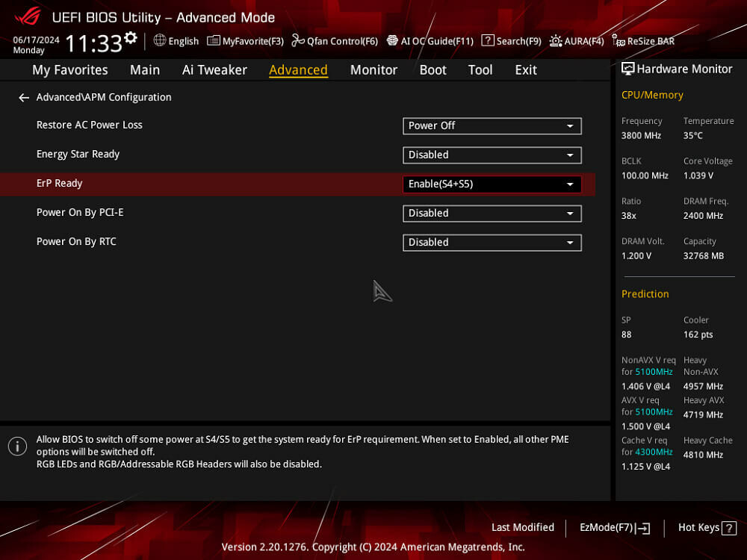Click the 2400 MHz DRAM Freq value
Viewport: 747px width, 560px height.
(703, 216)
